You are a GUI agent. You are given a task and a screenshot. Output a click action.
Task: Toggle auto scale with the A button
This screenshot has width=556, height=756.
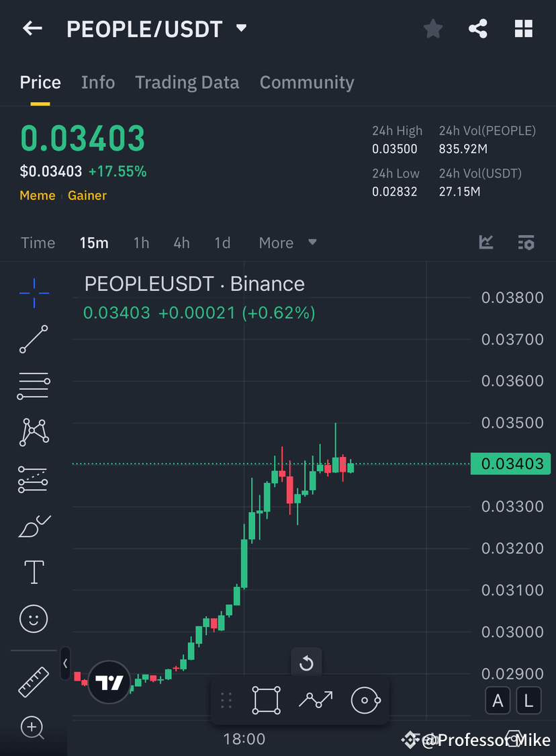click(498, 700)
